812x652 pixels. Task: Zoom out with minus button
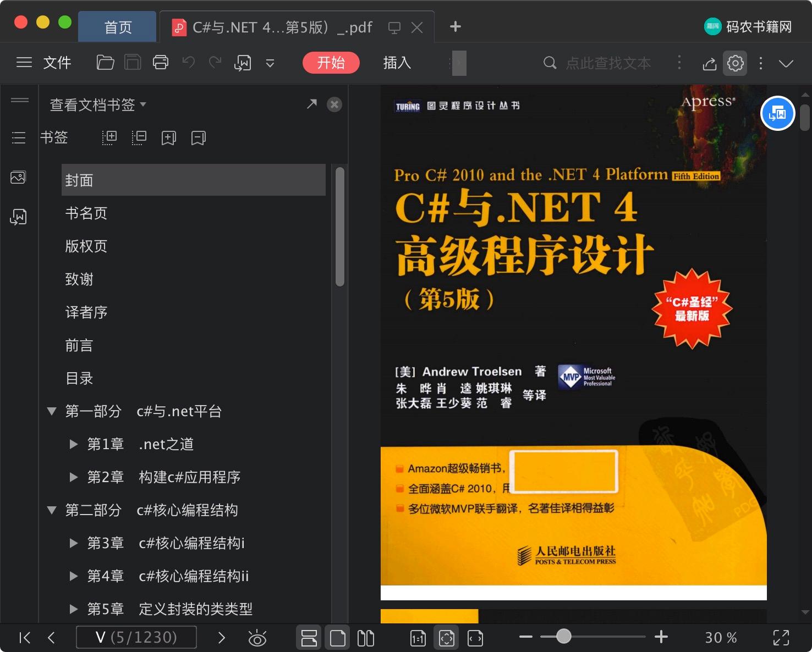tap(526, 637)
